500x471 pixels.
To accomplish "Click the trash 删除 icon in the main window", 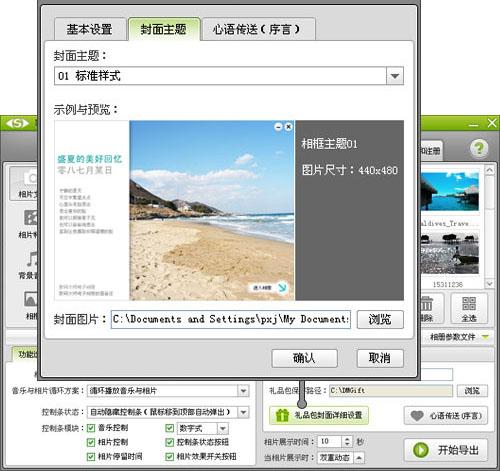I will (426, 304).
